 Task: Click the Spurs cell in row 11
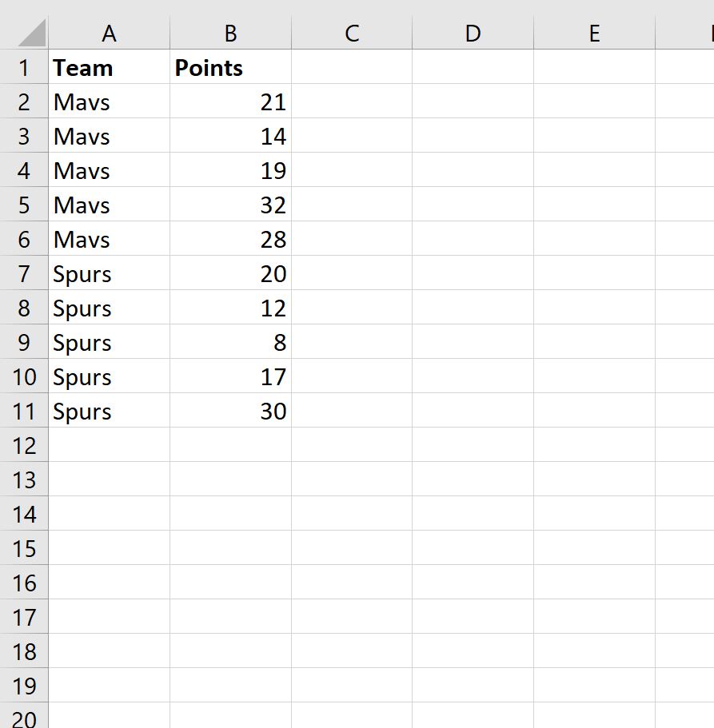110,411
